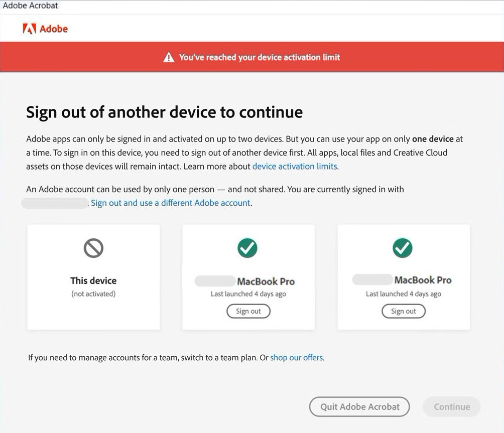
Task: Open the device activation limits link
Action: pos(295,167)
